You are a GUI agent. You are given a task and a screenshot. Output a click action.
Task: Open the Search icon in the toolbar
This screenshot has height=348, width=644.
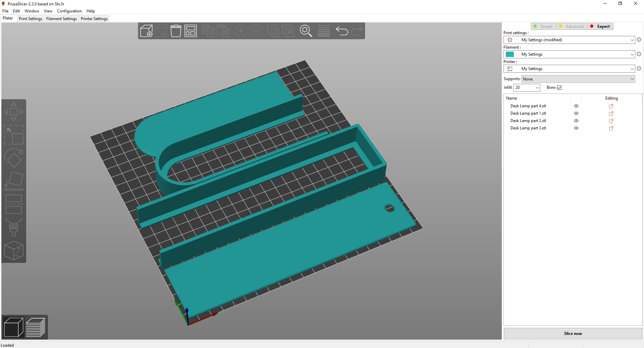tap(306, 31)
